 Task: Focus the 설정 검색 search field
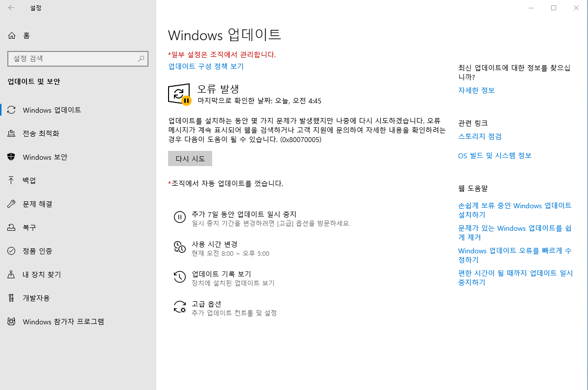click(x=78, y=59)
